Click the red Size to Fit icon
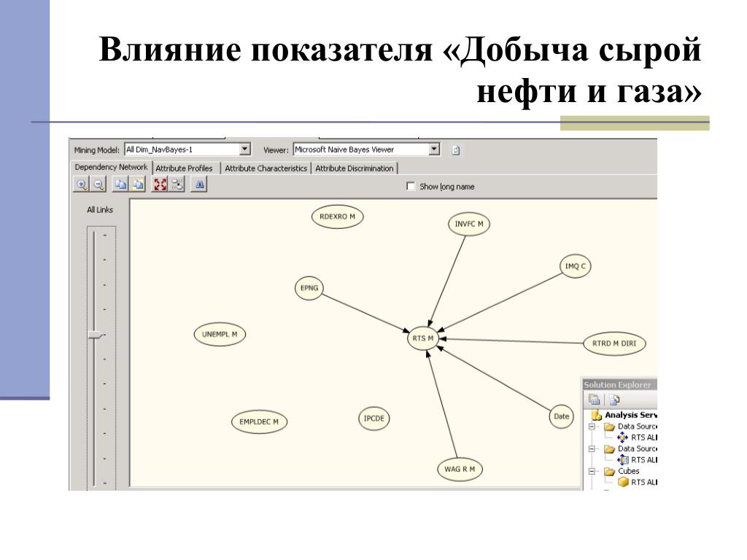The height and width of the screenshot is (560, 747). pyautogui.click(x=160, y=184)
